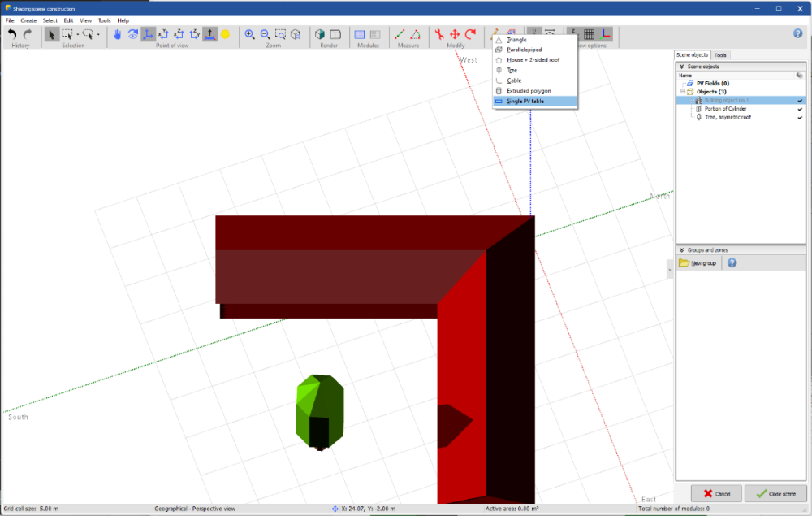Screen dimensions: 812x516
Task: Click the measure distance tool
Action: [x=400, y=34]
